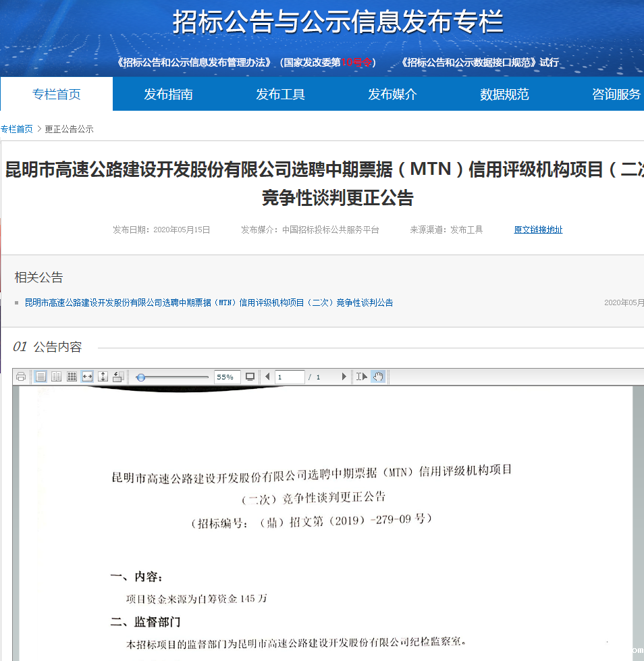This screenshot has height=661, width=644.
Task: Open the 数据规范 menu item
Action: pyautogui.click(x=504, y=94)
